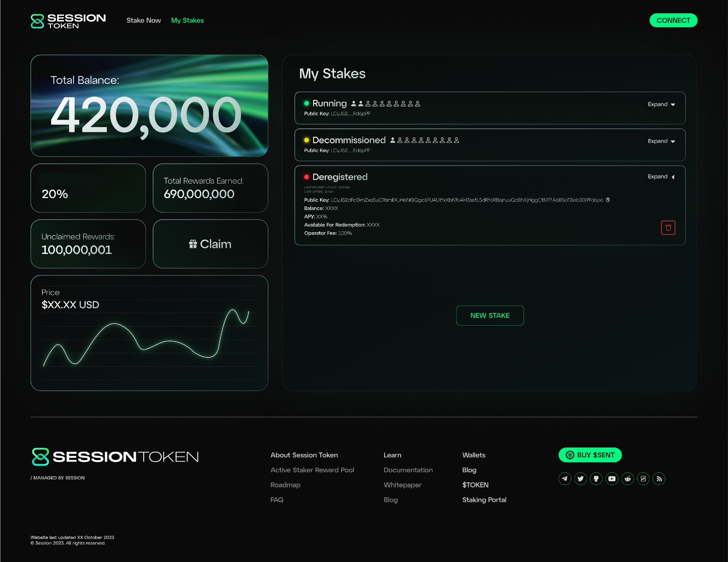Open the Twitter footer icon
The image size is (728, 562).
click(581, 479)
